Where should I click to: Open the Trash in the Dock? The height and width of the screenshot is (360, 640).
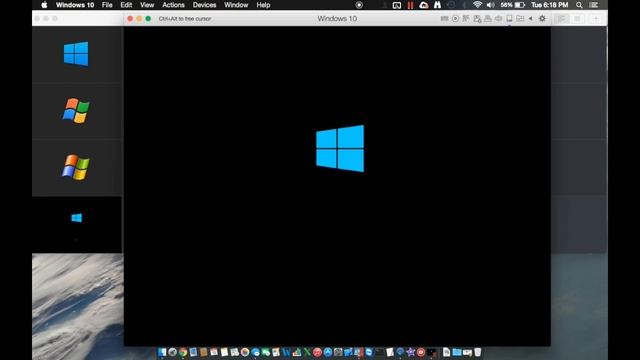[x=477, y=352]
